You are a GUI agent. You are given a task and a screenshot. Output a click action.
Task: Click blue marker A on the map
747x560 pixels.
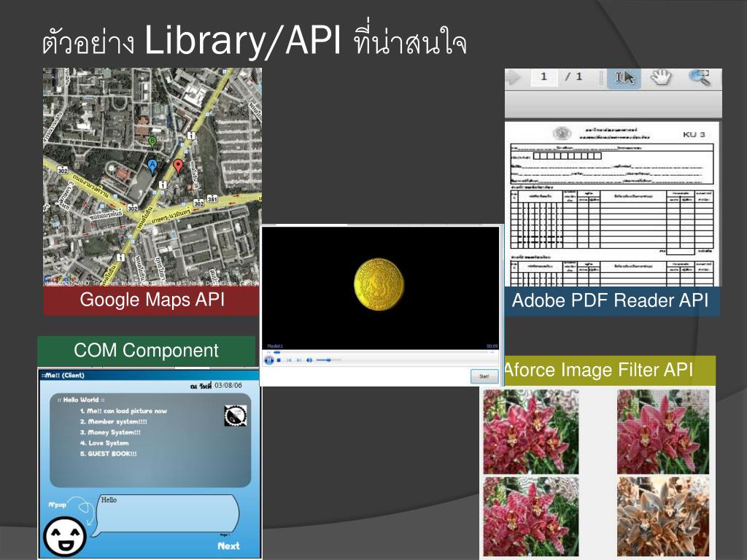coord(152,167)
